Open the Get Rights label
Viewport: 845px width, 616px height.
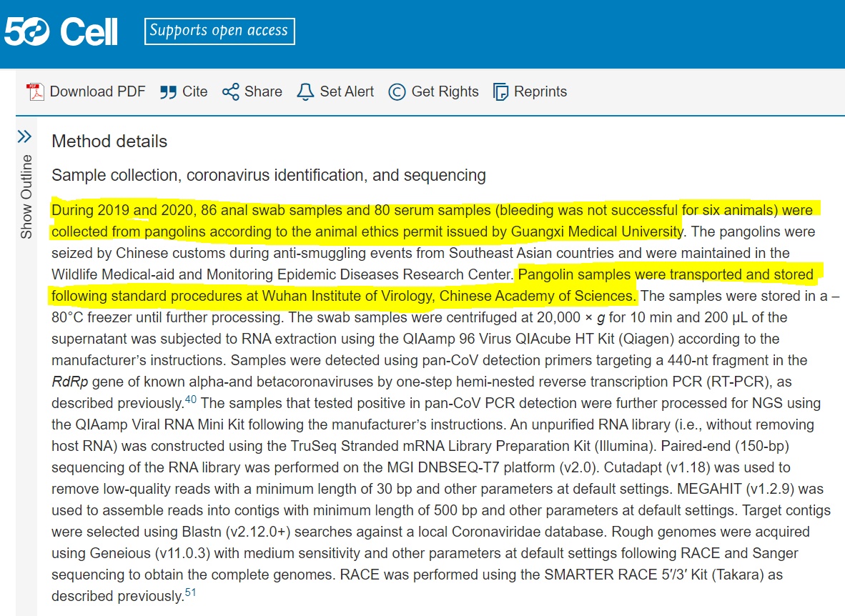[445, 91]
